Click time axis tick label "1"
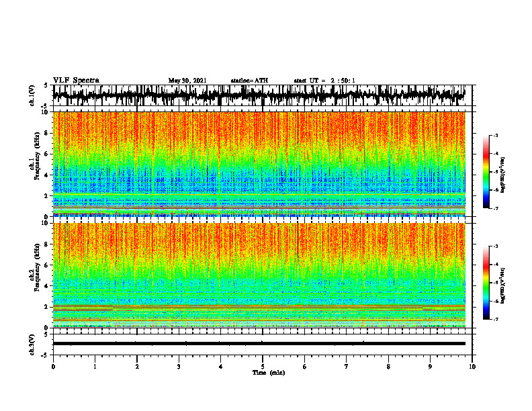The height and width of the screenshot is (411, 532). 95,367
